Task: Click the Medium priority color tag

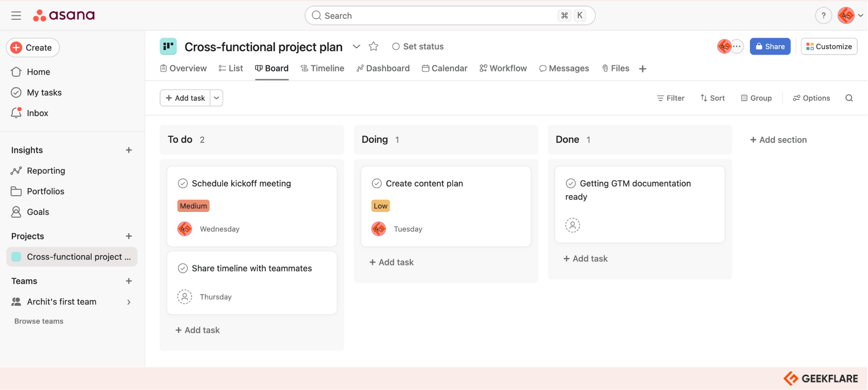Action: (193, 206)
